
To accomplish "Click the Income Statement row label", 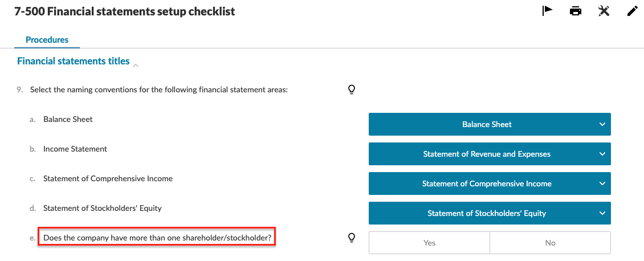I will pyautogui.click(x=75, y=149).
